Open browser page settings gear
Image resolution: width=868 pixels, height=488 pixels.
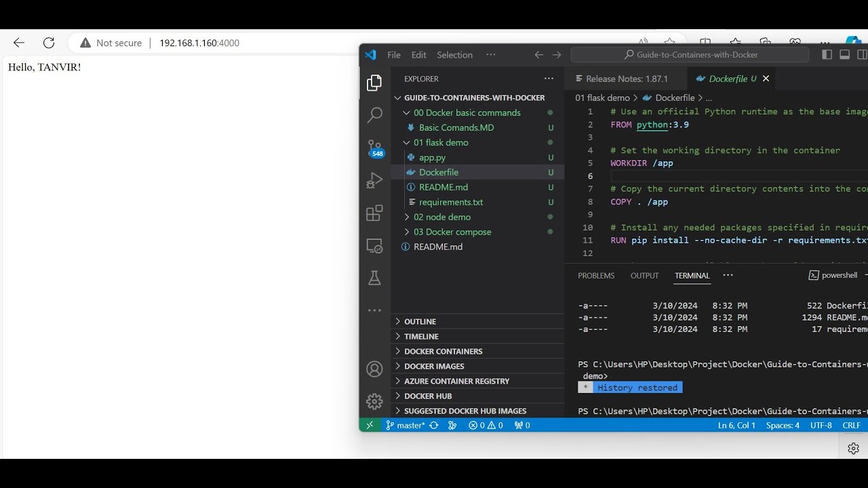point(854,448)
